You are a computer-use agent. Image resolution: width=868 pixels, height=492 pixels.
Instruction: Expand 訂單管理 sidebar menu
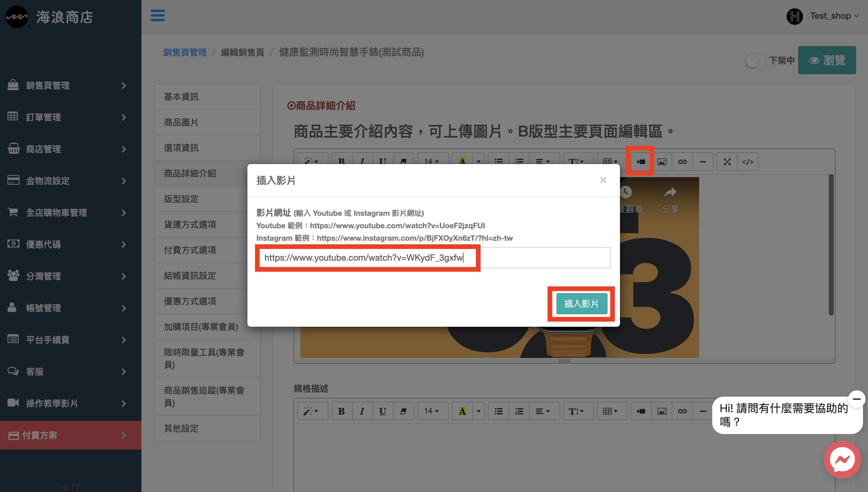click(x=70, y=117)
